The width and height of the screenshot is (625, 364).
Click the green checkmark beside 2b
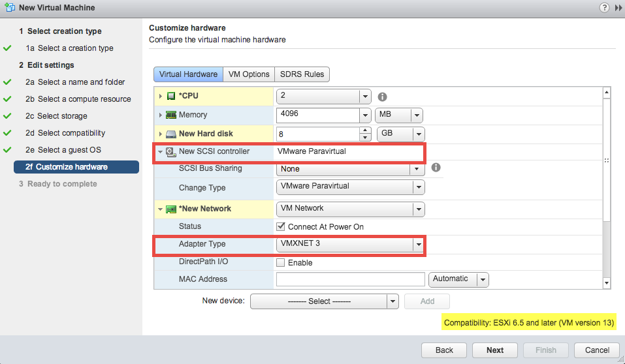coord(7,99)
